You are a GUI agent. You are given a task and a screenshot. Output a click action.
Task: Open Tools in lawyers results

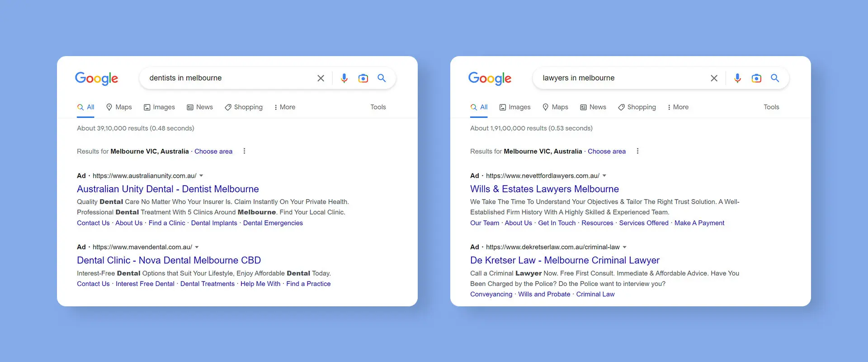coord(771,107)
